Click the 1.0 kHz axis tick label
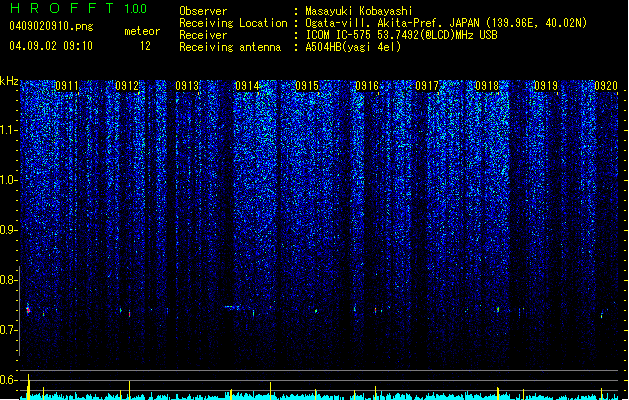Viewport: 629px width, 400px height. coord(8,180)
